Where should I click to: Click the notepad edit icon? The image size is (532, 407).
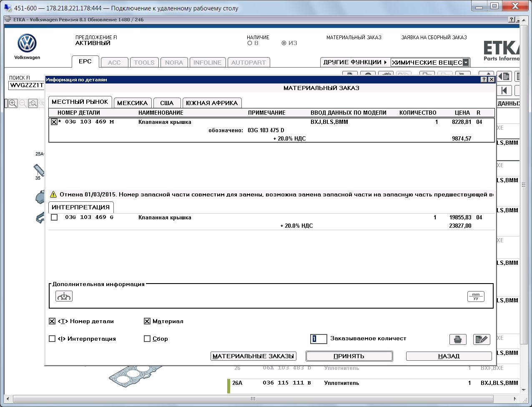click(482, 339)
